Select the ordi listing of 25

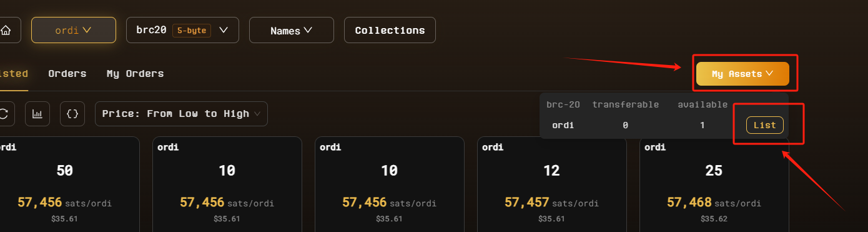(x=714, y=184)
